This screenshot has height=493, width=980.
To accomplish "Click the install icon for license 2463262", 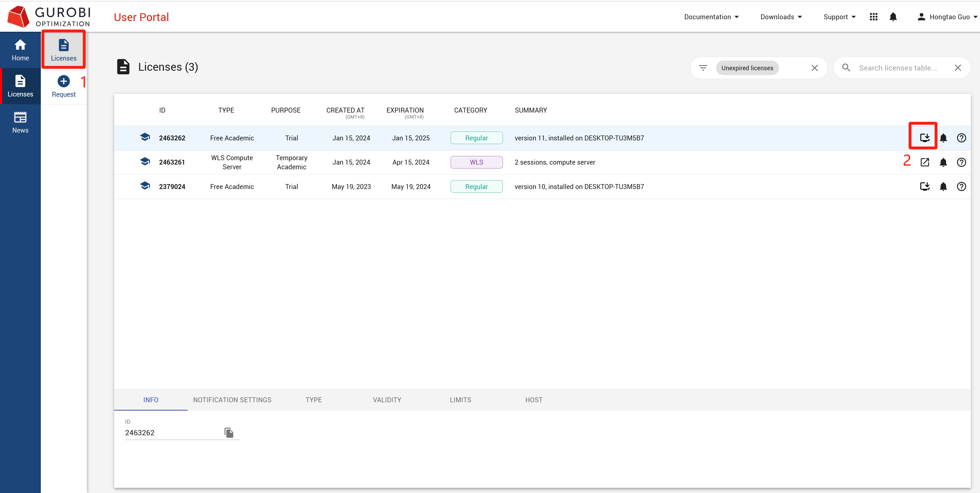I will pyautogui.click(x=925, y=138).
